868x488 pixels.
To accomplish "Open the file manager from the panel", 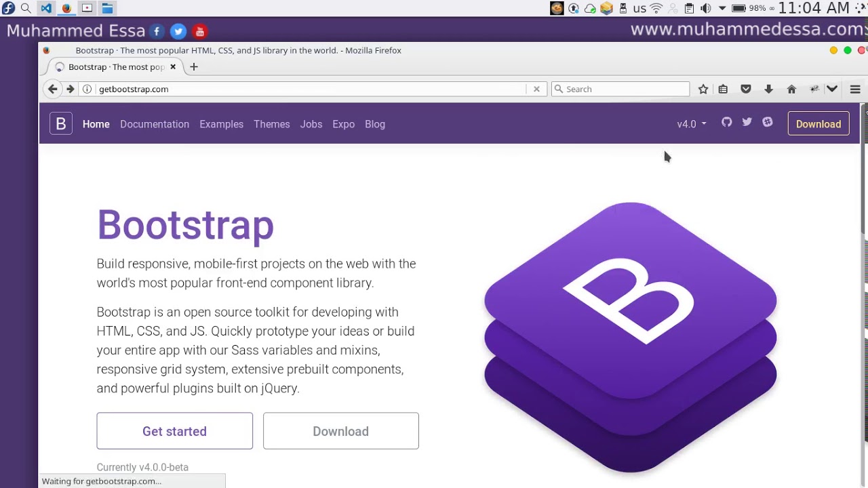I will point(107,8).
